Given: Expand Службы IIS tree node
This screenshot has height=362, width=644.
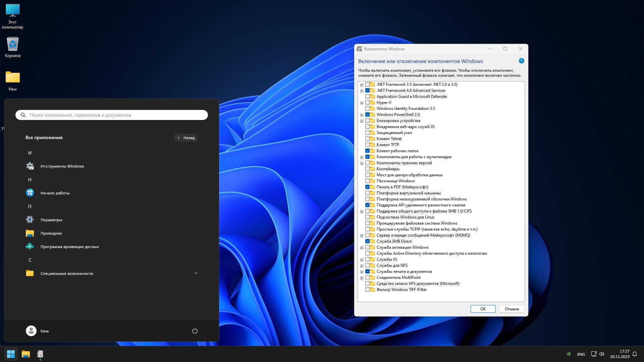Looking at the screenshot, I should (362, 260).
